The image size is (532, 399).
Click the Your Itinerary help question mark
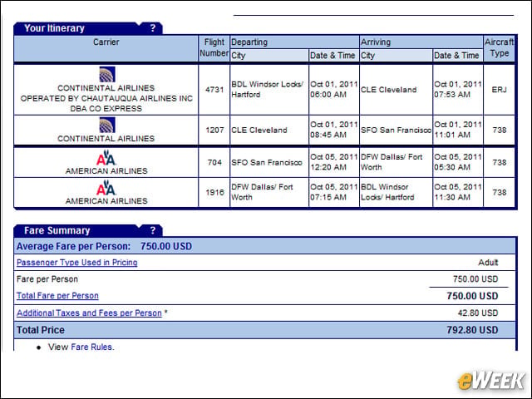tap(153, 28)
